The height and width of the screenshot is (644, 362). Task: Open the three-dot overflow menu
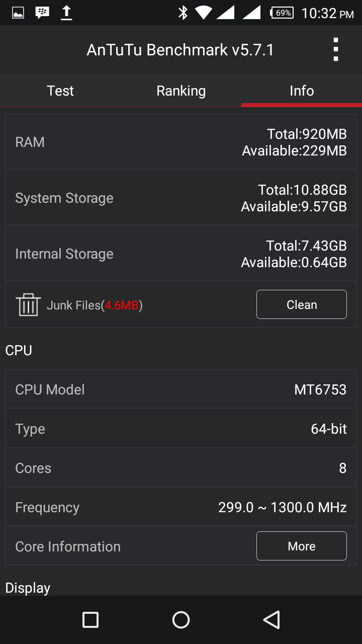pos(335,49)
